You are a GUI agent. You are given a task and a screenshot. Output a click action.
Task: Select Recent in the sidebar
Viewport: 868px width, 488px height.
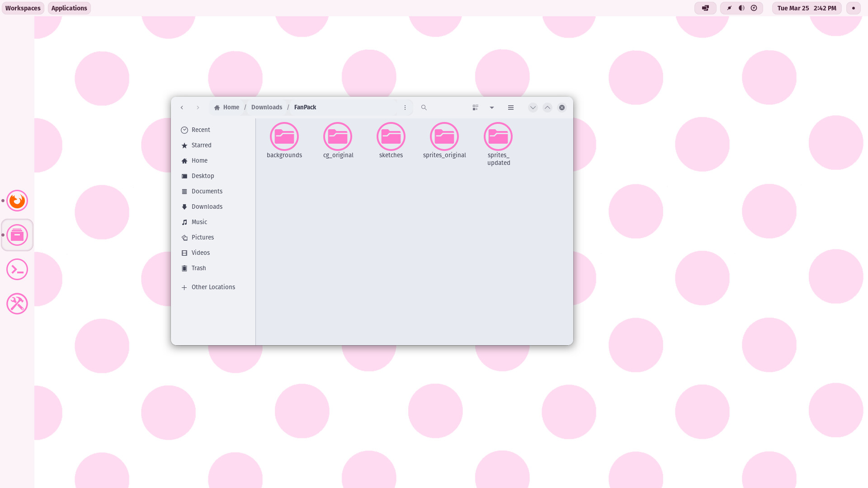(x=201, y=130)
